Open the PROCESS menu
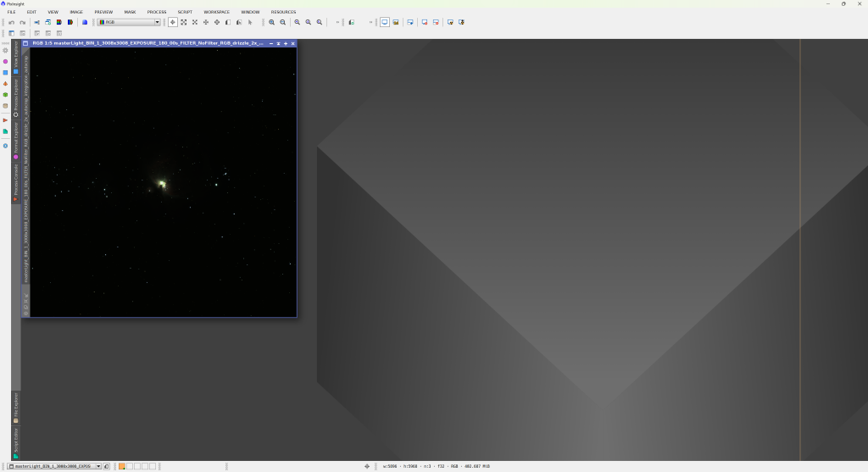This screenshot has width=868, height=472. tap(157, 12)
